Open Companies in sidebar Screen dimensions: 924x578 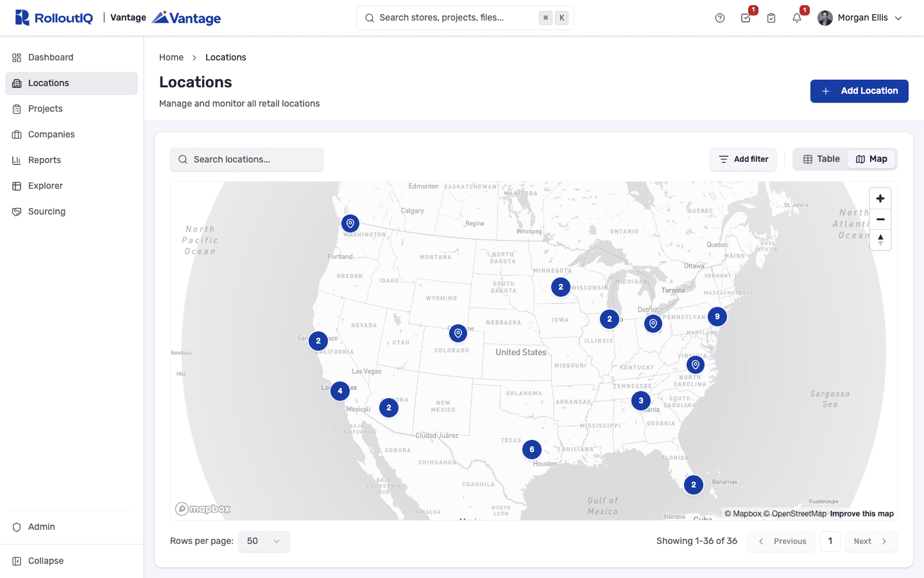[x=71, y=135]
